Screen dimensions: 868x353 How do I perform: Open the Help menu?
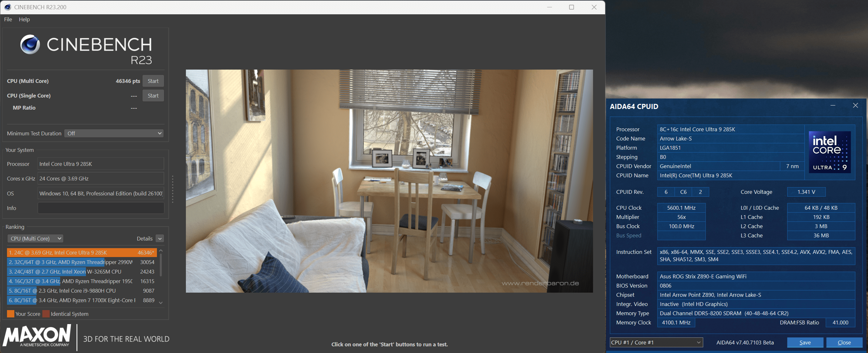pyautogui.click(x=24, y=19)
